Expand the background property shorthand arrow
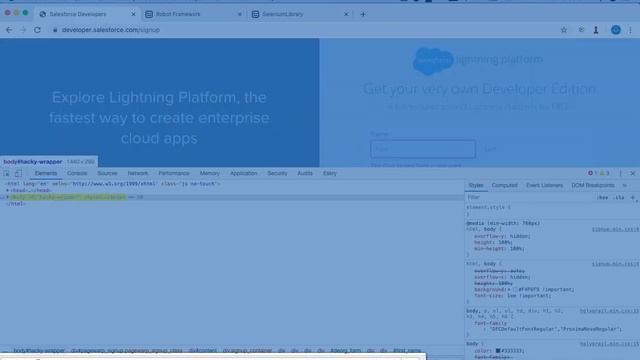This screenshot has height=360, width=640. click(509, 289)
